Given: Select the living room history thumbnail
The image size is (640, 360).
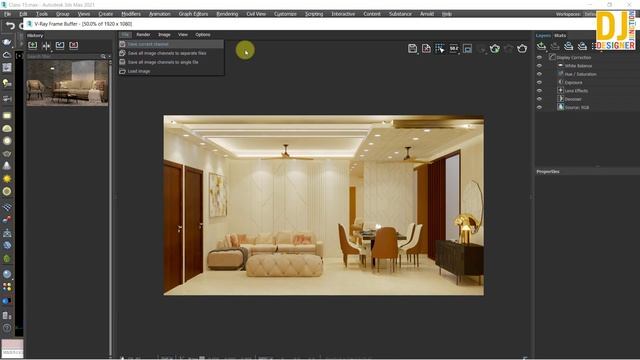Looking at the screenshot, I should [67, 83].
